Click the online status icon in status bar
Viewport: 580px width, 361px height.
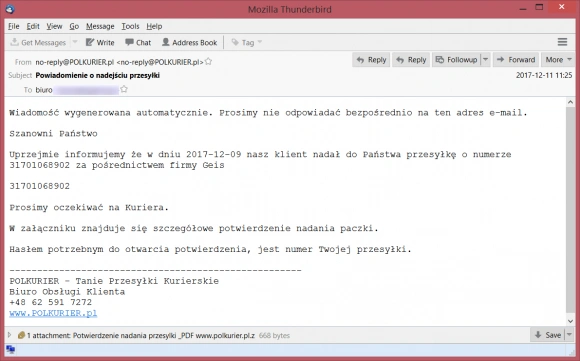pos(11,349)
